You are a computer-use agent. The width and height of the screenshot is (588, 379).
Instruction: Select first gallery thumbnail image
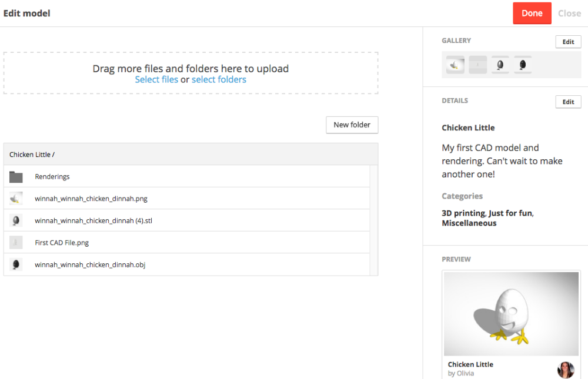coord(455,65)
